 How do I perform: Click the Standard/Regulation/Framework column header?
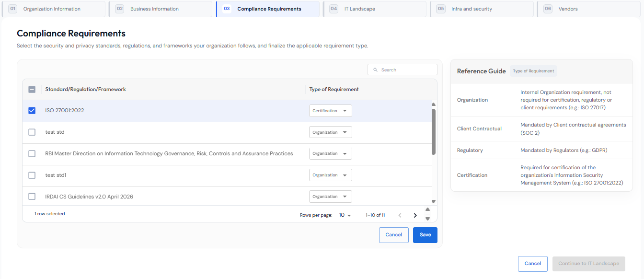click(x=86, y=89)
